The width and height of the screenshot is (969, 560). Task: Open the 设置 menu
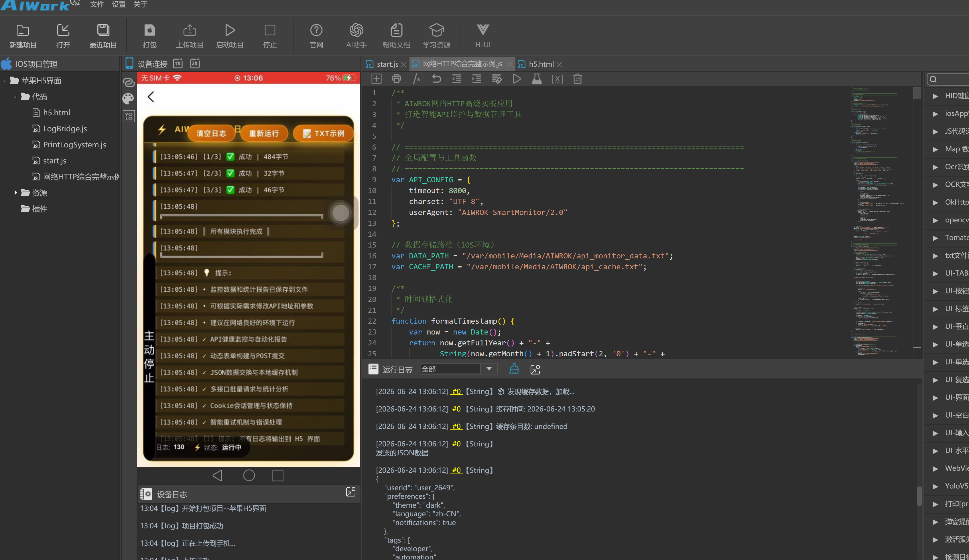point(119,4)
